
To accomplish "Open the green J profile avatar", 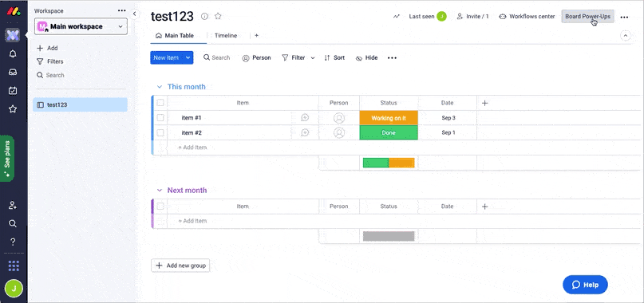I will pyautogui.click(x=14, y=289).
